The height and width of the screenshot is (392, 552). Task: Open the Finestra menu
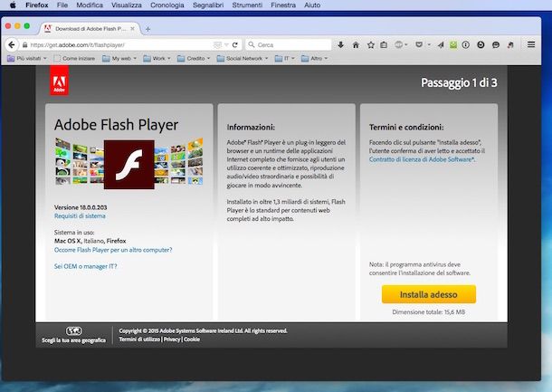pyautogui.click(x=283, y=5)
